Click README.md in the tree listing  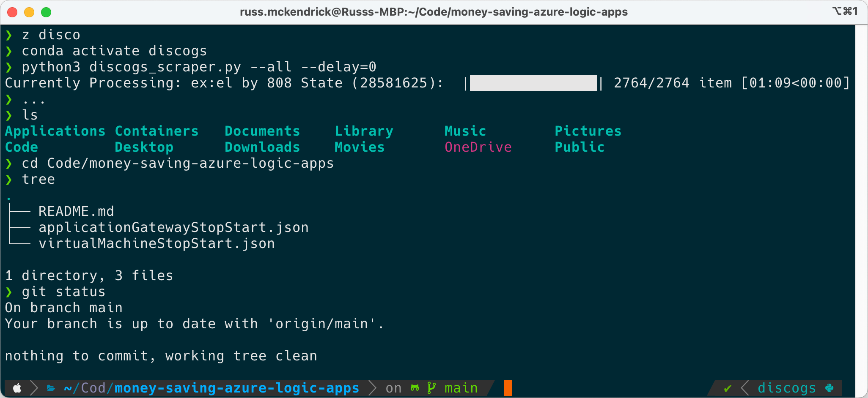[76, 211]
